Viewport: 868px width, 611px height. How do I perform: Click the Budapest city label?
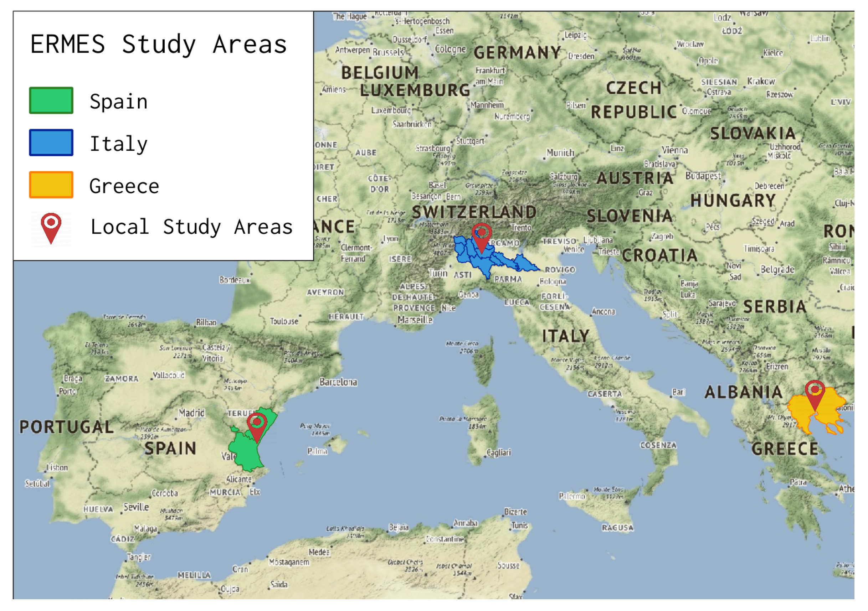coord(703,176)
